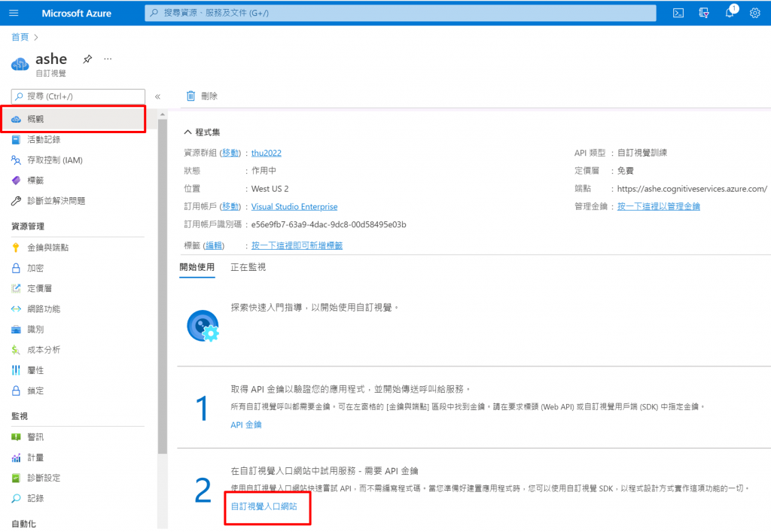Click the 作用中 status value
Screen dimensions: 771x532
tap(264, 171)
